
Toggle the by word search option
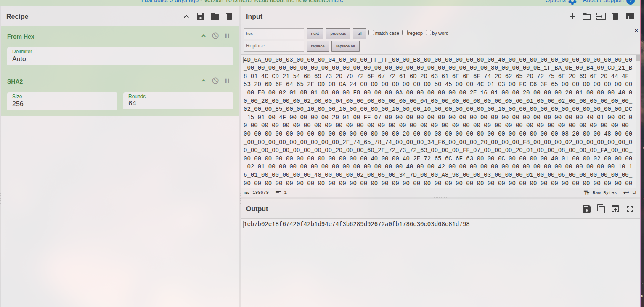[428, 32]
